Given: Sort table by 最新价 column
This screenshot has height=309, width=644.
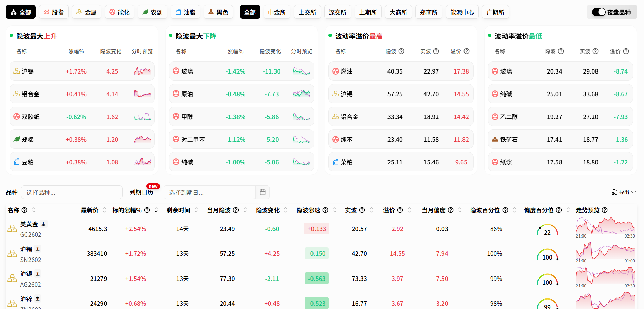Looking at the screenshot, I should tap(104, 210).
